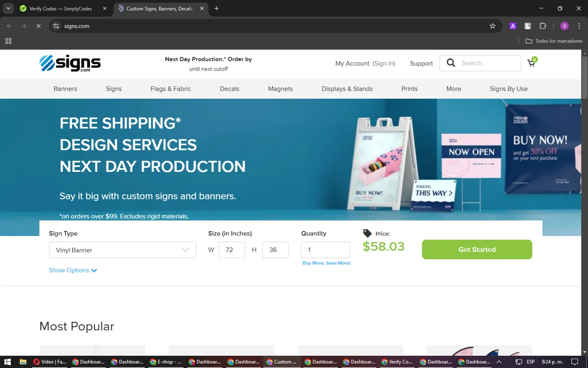This screenshot has height=368, width=588.
Task: Open the notification center icon
Action: pyautogui.click(x=575, y=362)
